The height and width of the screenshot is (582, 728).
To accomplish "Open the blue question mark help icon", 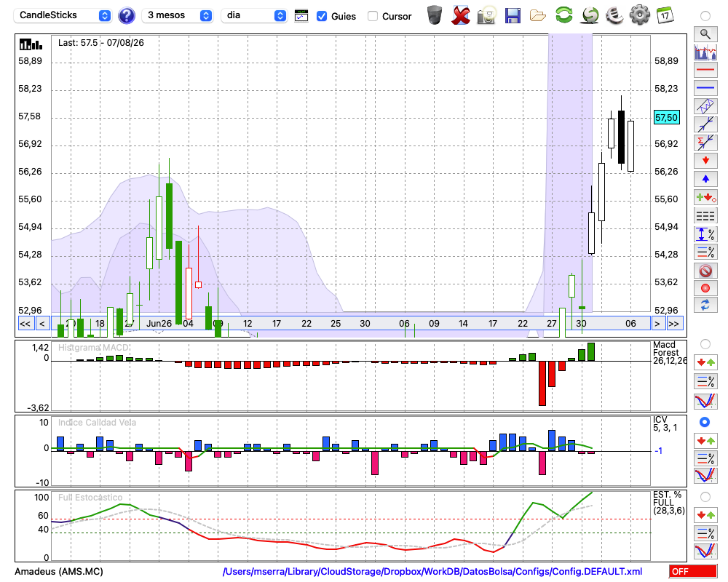I will 126,16.
